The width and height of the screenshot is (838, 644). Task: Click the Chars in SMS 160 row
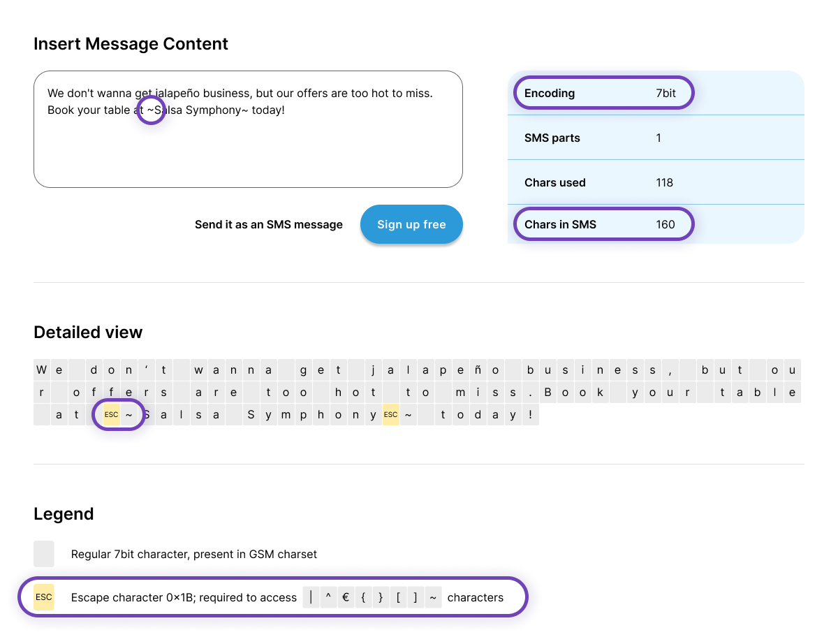click(603, 224)
